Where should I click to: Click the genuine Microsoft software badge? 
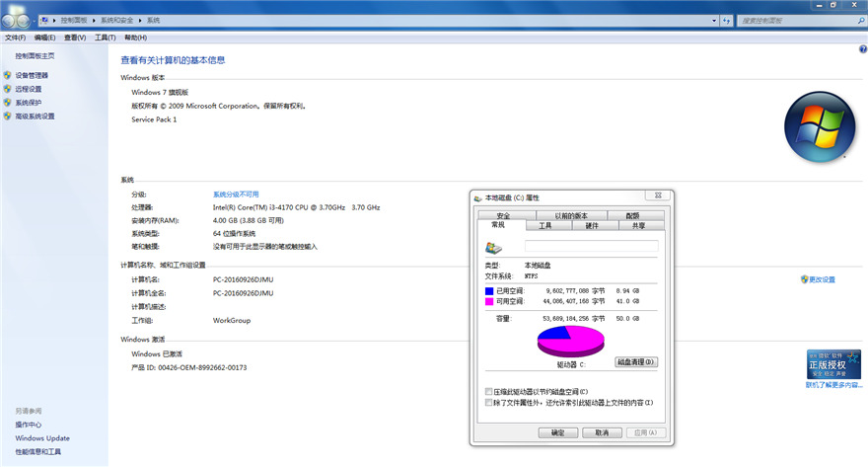coord(833,364)
